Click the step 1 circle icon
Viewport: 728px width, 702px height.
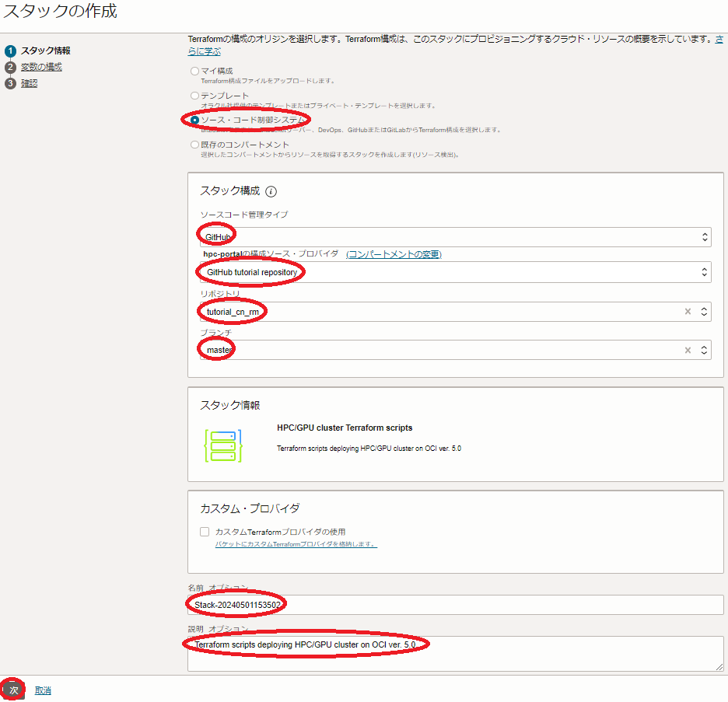click(x=10, y=51)
